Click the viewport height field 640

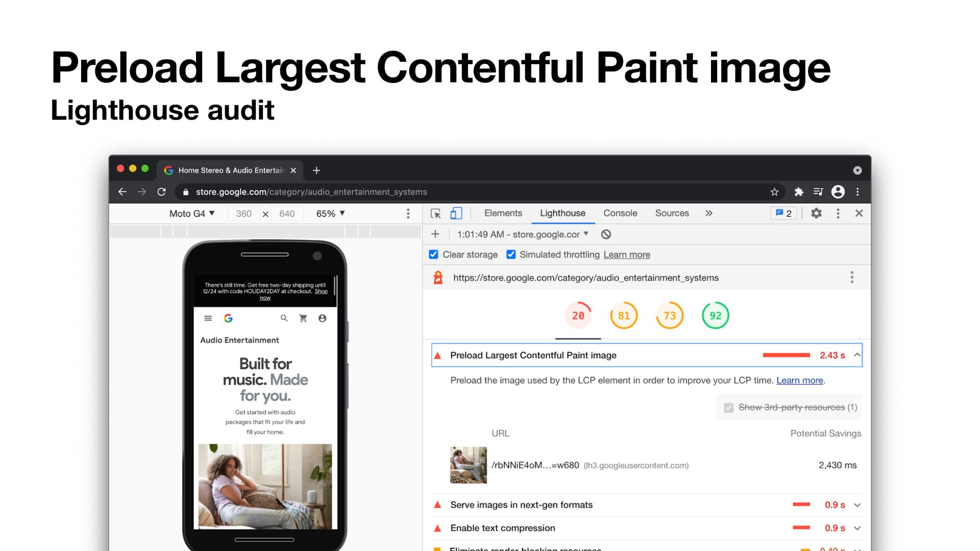tap(287, 214)
